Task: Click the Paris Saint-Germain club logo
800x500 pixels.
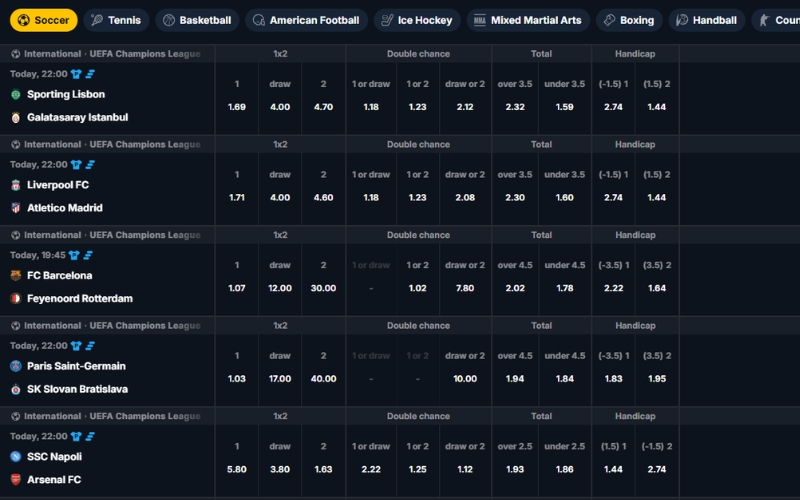Action: (16, 366)
